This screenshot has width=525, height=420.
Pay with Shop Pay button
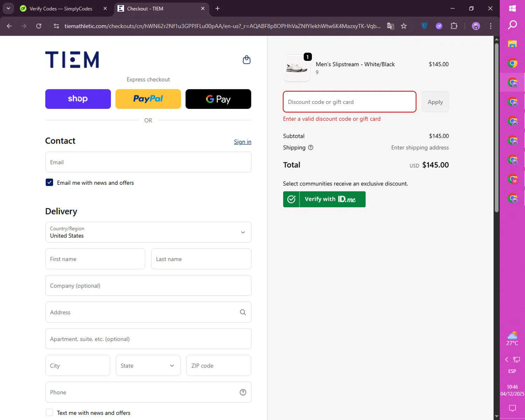click(x=78, y=99)
